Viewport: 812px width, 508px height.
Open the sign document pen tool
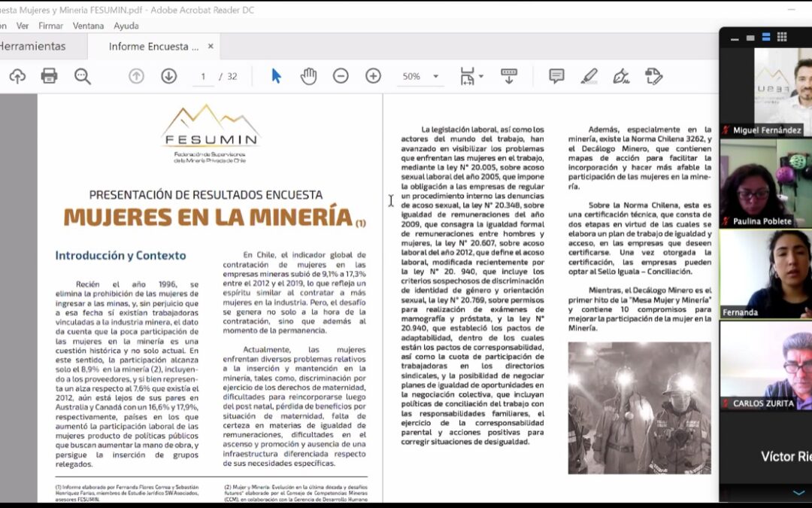point(621,76)
